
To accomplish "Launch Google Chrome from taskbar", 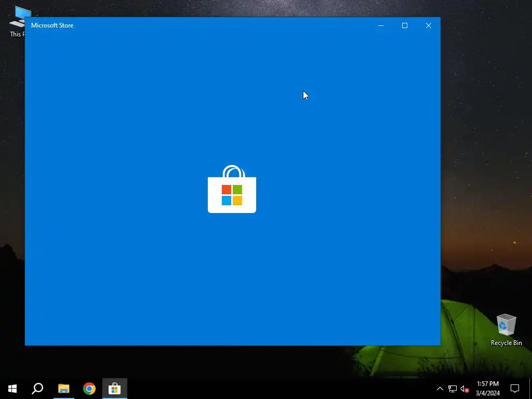I will coord(89,389).
